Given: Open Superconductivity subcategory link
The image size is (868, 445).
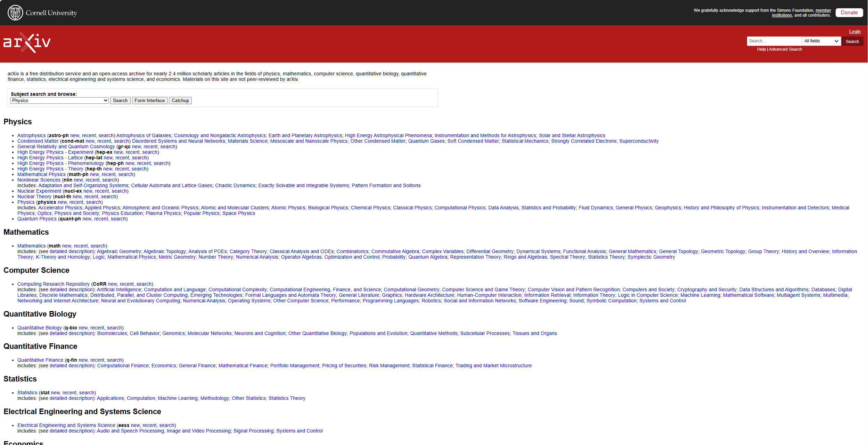Looking at the screenshot, I should [x=639, y=141].
